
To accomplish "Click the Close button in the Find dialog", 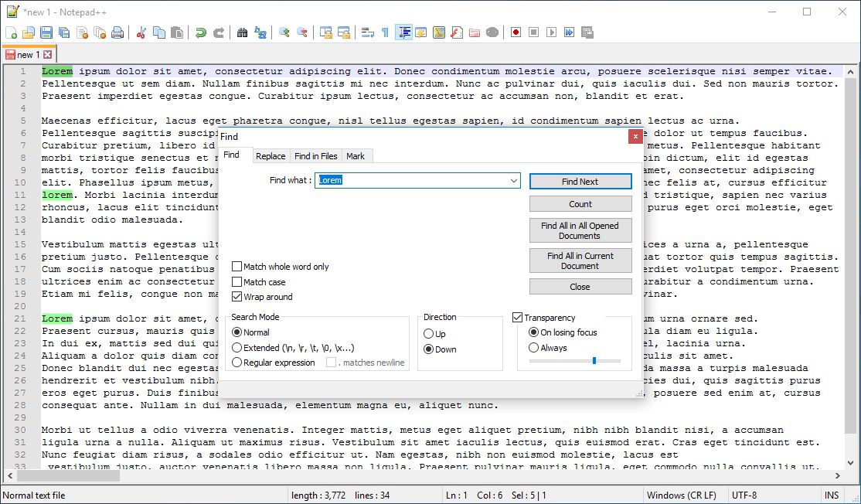I will coord(580,287).
